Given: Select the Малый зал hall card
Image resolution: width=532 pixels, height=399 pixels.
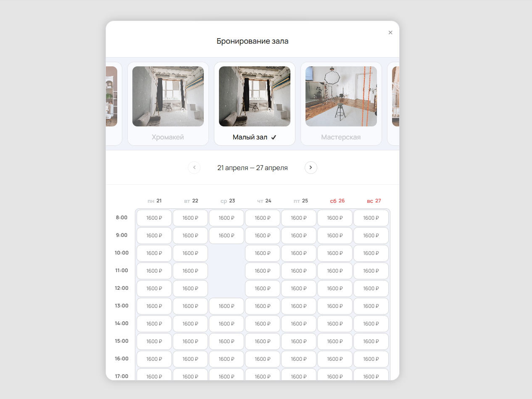Looking at the screenshot, I should 255,104.
